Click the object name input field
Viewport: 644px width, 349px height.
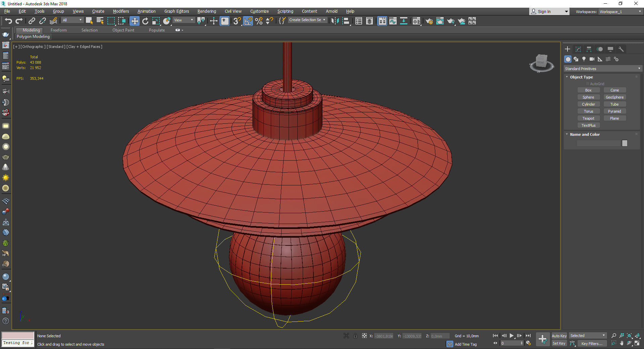pyautogui.click(x=599, y=143)
